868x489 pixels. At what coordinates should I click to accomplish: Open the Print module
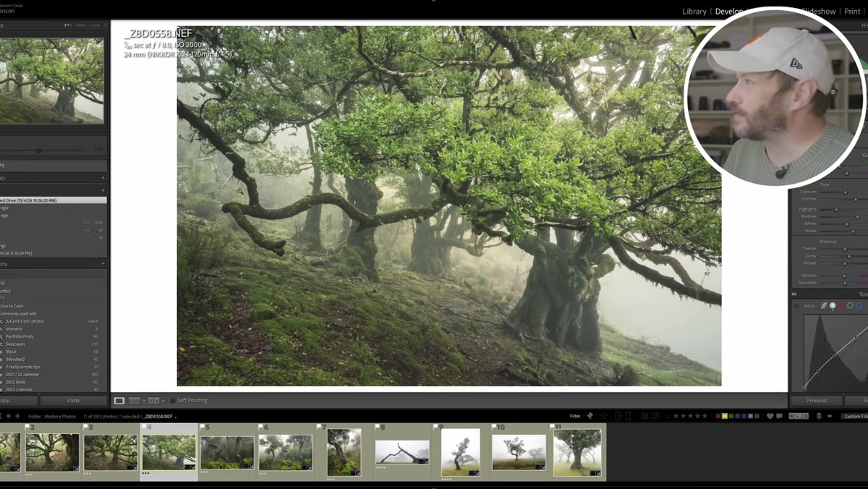tap(852, 12)
